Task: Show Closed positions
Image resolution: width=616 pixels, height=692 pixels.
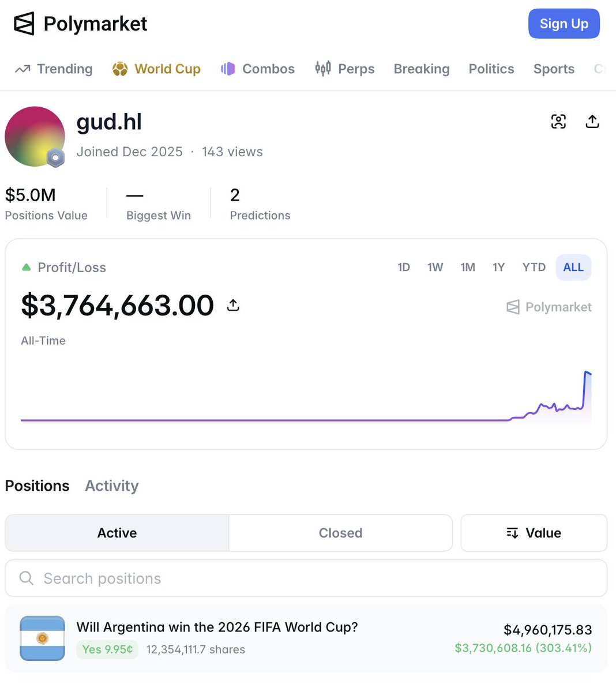Action: click(x=341, y=533)
